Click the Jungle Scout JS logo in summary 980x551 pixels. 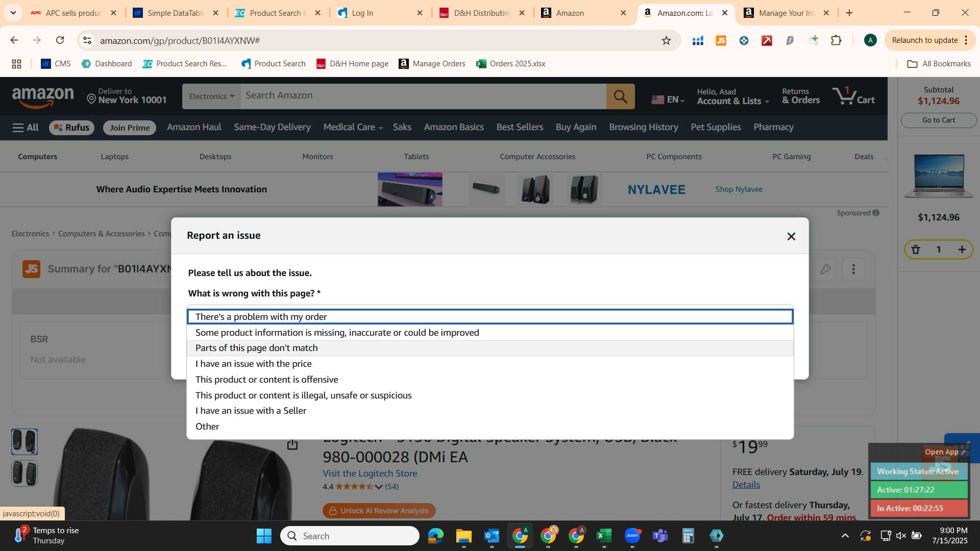pos(31,269)
